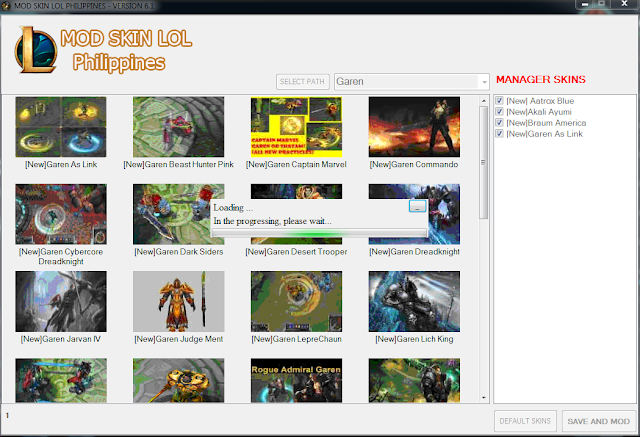Pick the Garen Commando skin thumbnail

point(414,127)
